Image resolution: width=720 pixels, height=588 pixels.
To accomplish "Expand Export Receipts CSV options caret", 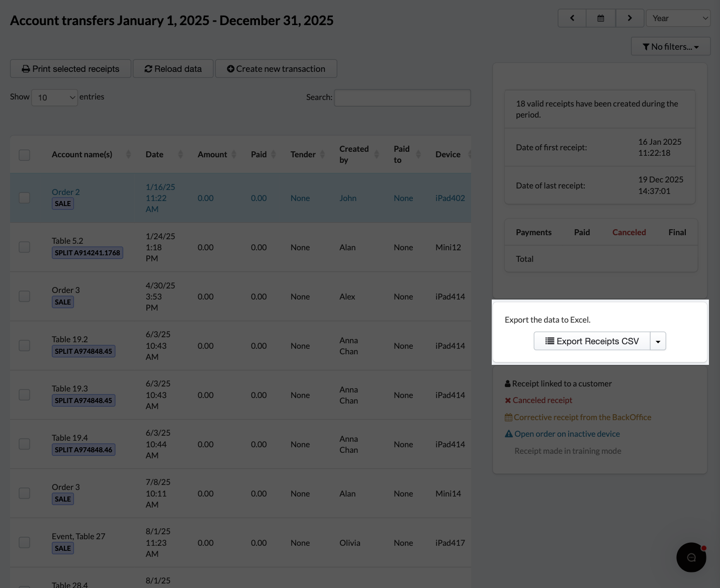I will 658,341.
